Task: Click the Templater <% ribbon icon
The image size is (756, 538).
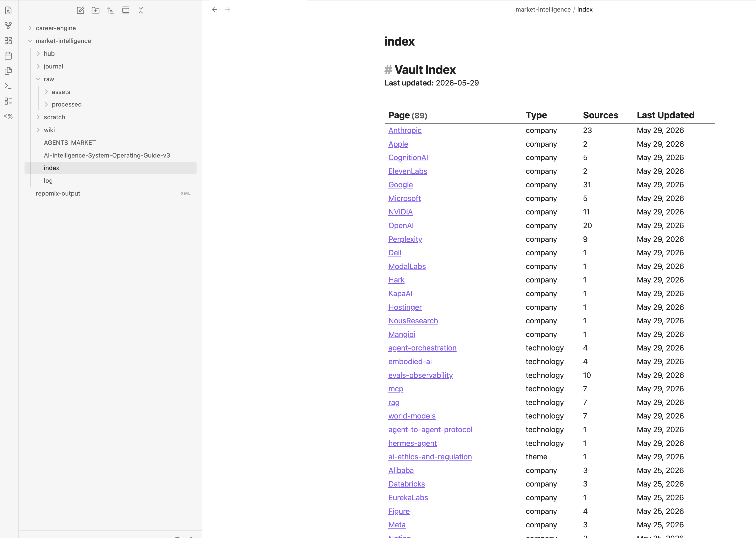Action: point(8,116)
